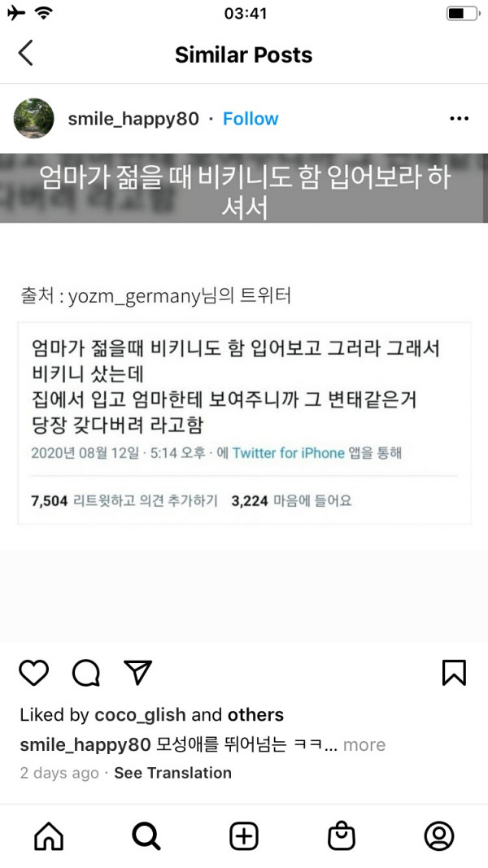Tap the gray Korean title banner
Image resolution: width=488 pixels, height=868 pixels.
pos(244,189)
